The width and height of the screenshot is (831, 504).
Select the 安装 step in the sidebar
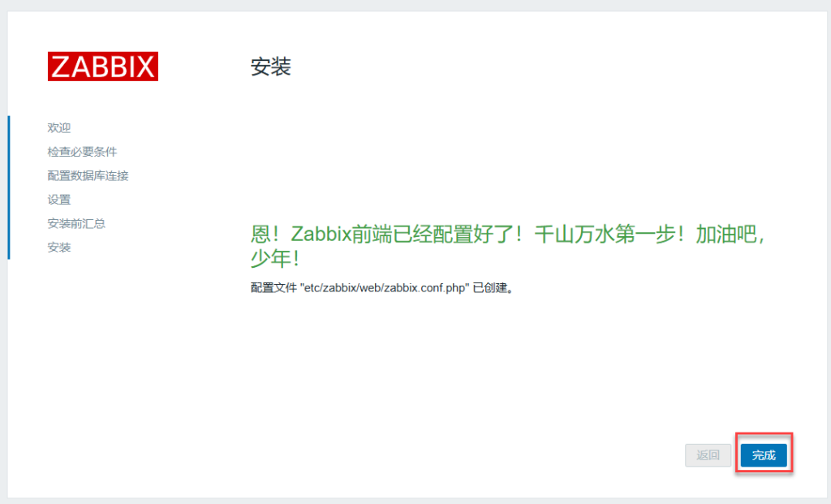(x=58, y=247)
